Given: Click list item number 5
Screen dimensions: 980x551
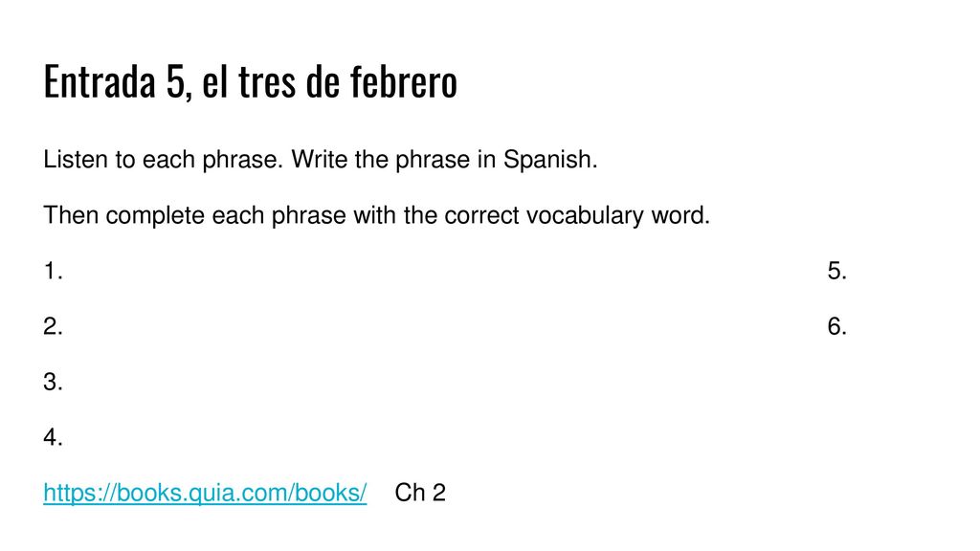Looking at the screenshot, I should tap(836, 271).
